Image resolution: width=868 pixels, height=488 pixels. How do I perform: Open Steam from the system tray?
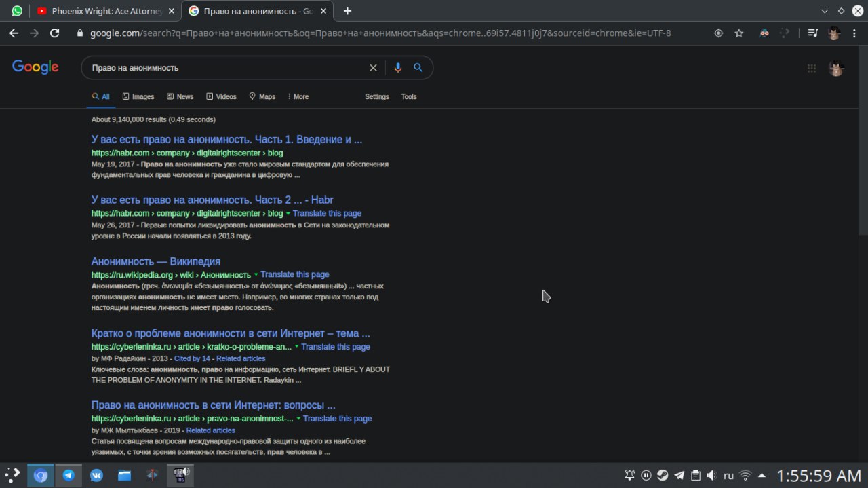tap(663, 475)
